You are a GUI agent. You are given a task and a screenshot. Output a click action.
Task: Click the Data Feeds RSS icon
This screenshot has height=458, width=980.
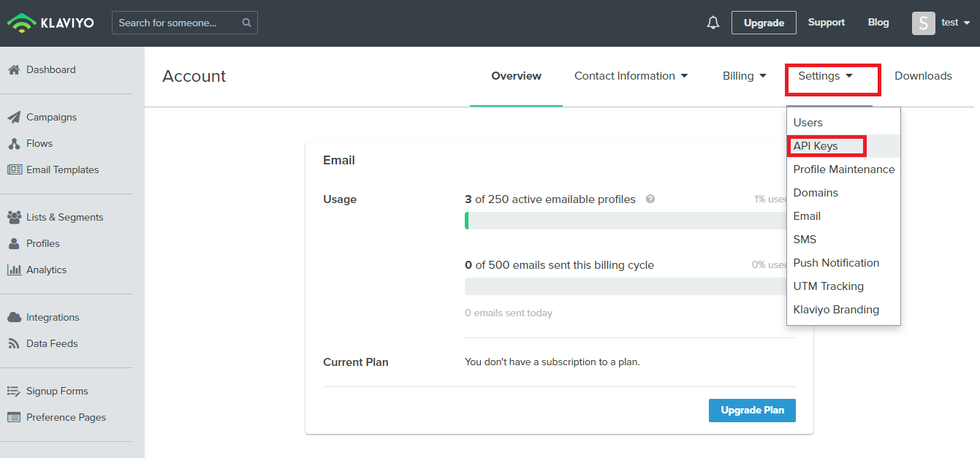[13, 343]
